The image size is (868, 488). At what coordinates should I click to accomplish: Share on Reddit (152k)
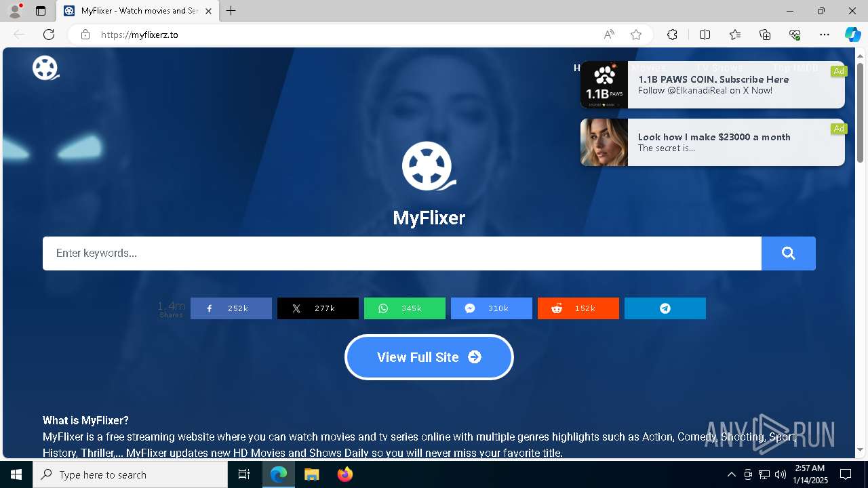pyautogui.click(x=578, y=308)
